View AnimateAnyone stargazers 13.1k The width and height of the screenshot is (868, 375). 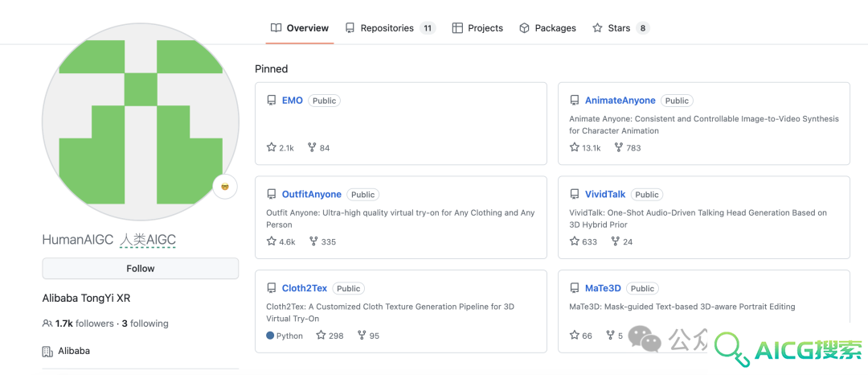[585, 147]
